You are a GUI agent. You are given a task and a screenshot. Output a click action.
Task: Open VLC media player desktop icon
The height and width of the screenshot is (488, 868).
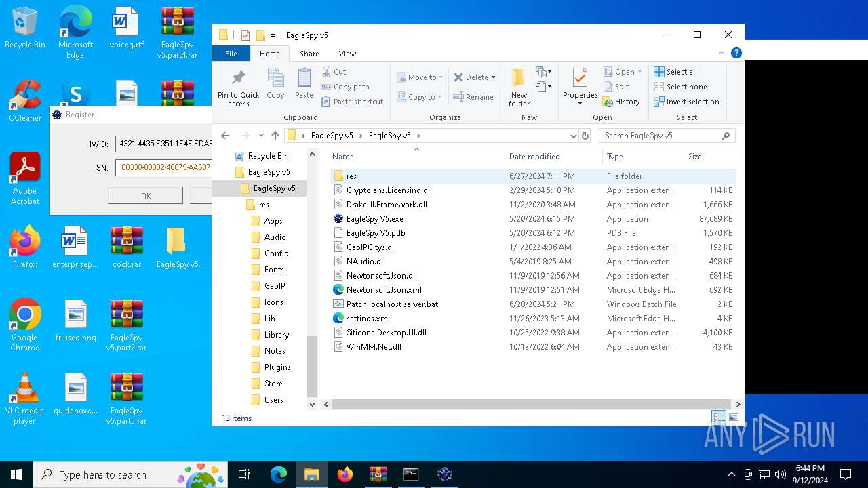[24, 399]
